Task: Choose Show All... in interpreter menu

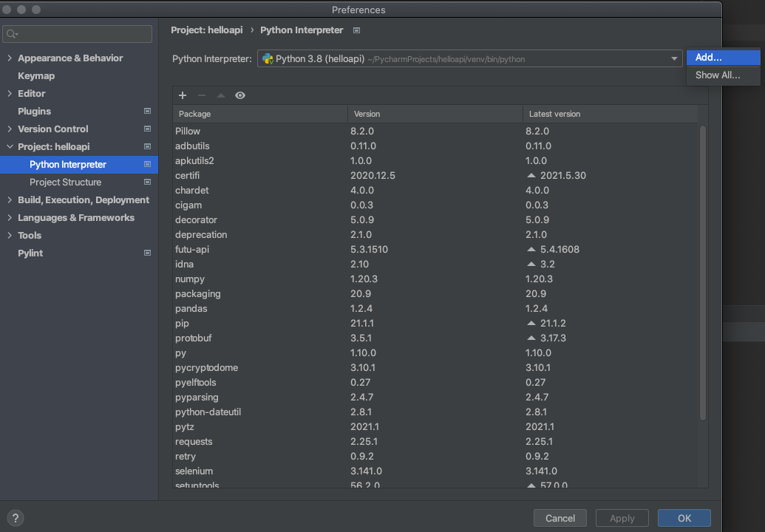Action: coord(717,75)
